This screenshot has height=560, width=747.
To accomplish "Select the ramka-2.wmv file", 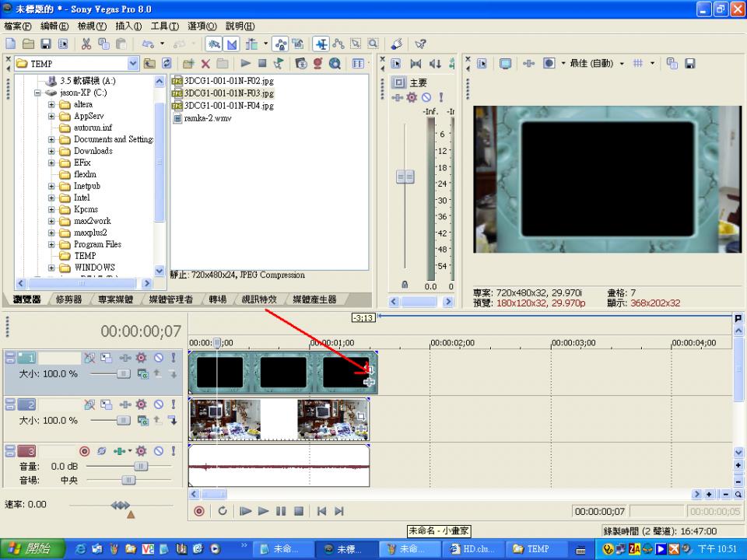I will 207,118.
